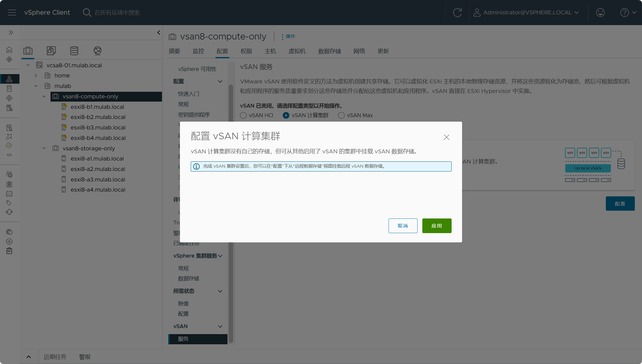The height and width of the screenshot is (364, 642).
Task: Open the 数据存储 tab
Action: pyautogui.click(x=330, y=51)
